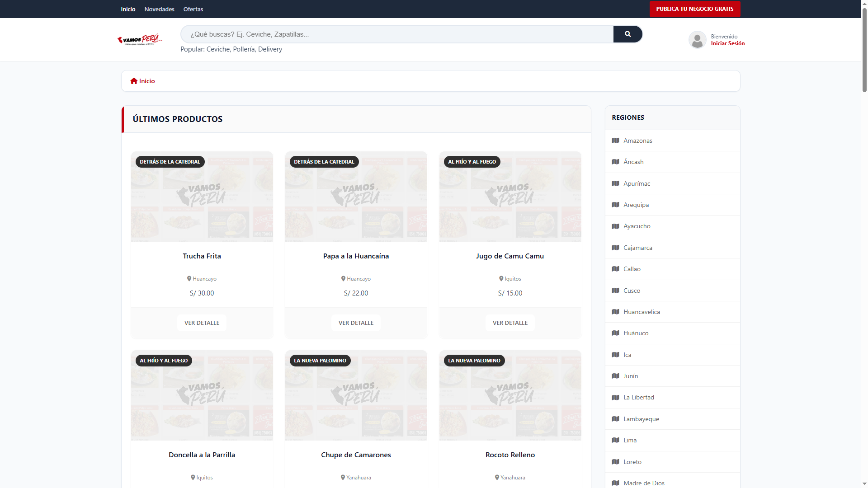Viewport: 868px width, 488px height.
Task: Click the Popular: Ceviche, Pollería, Delivery text
Action: (x=231, y=49)
